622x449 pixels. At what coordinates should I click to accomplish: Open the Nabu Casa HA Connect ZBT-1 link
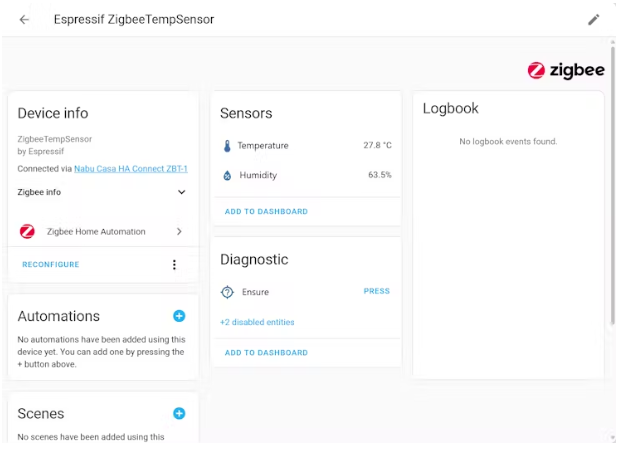130,169
